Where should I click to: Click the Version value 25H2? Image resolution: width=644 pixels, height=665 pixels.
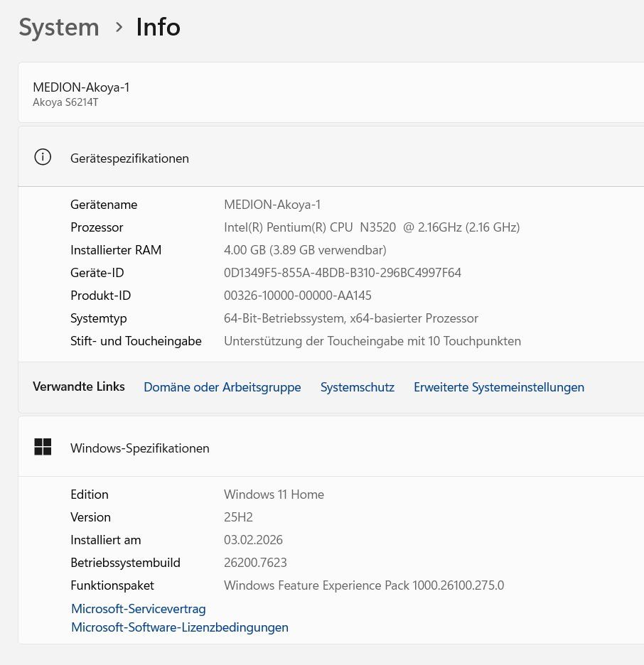tap(238, 517)
